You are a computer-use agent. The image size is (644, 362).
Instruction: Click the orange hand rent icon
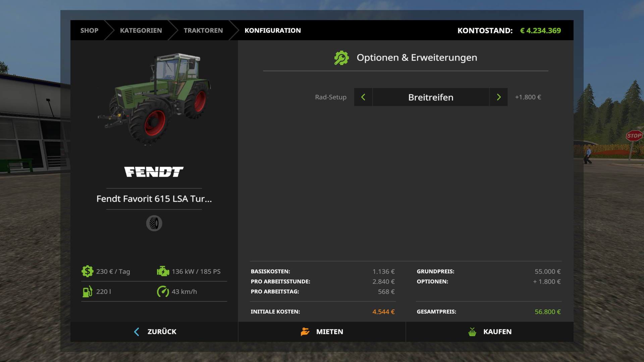[x=305, y=331]
